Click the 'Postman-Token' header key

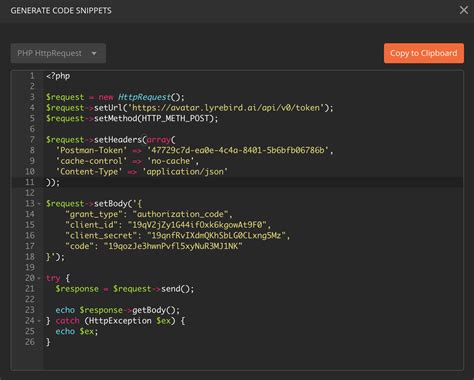tap(91, 150)
